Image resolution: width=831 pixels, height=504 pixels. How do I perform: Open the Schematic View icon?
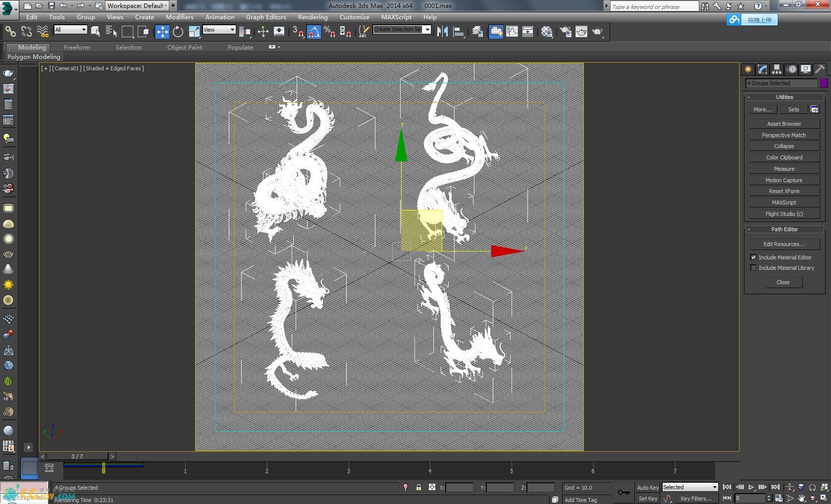coord(528,32)
